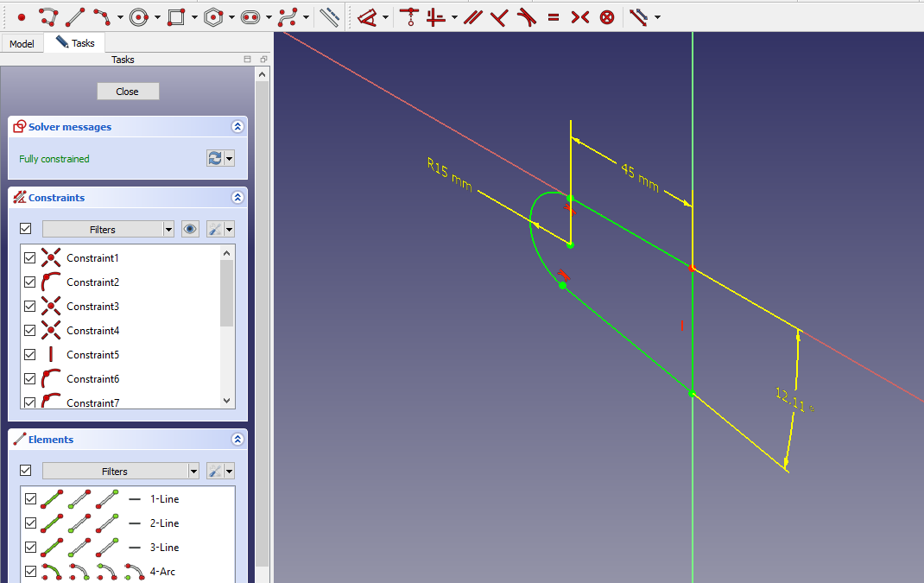Image resolution: width=924 pixels, height=583 pixels.
Task: Apply the Equal constraint
Action: [553, 16]
